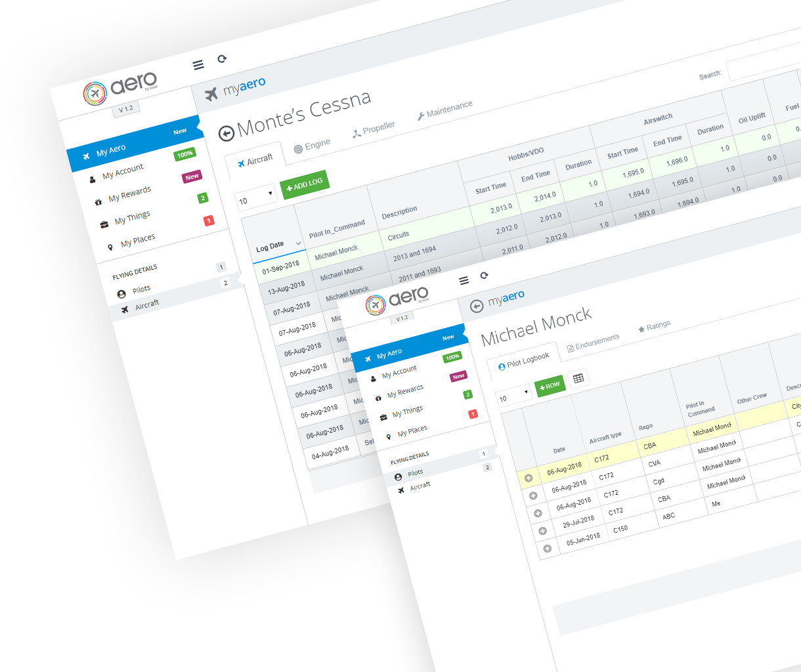Image resolution: width=801 pixels, height=672 pixels.
Task: Click Pilots user icon, Monte's Cessna sidebar
Action: click(121, 294)
